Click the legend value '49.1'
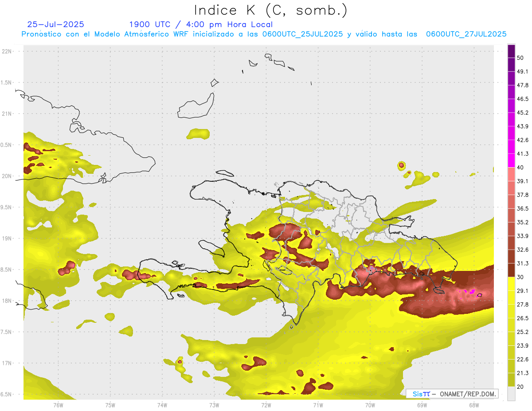Screen dimensions: 532x411 523,71
